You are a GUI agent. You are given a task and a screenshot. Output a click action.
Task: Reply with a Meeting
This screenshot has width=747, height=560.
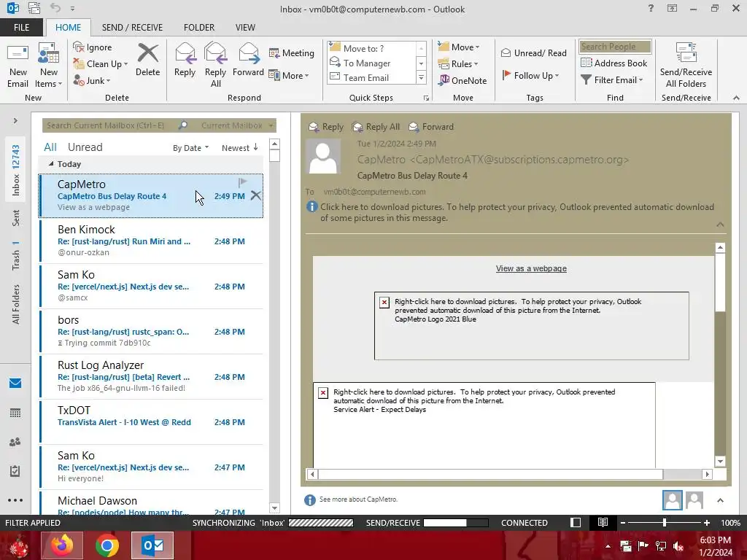click(292, 52)
